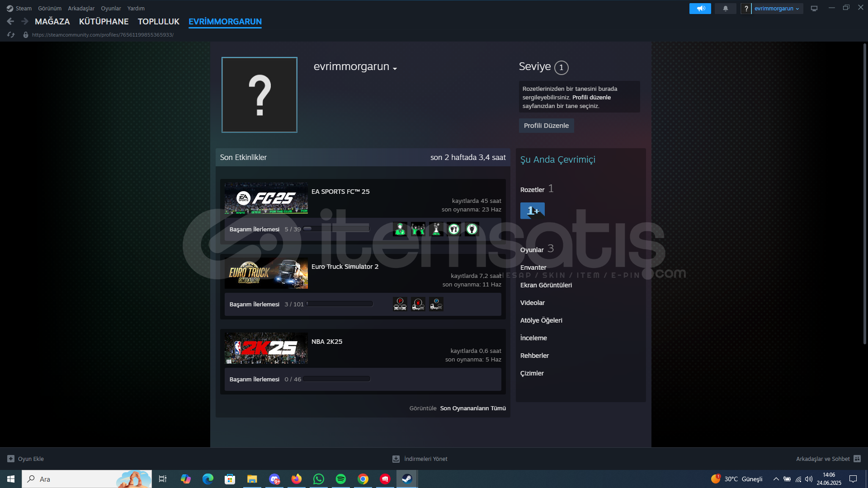868x488 pixels.
Task: Open the 1+ community badge
Action: click(533, 211)
